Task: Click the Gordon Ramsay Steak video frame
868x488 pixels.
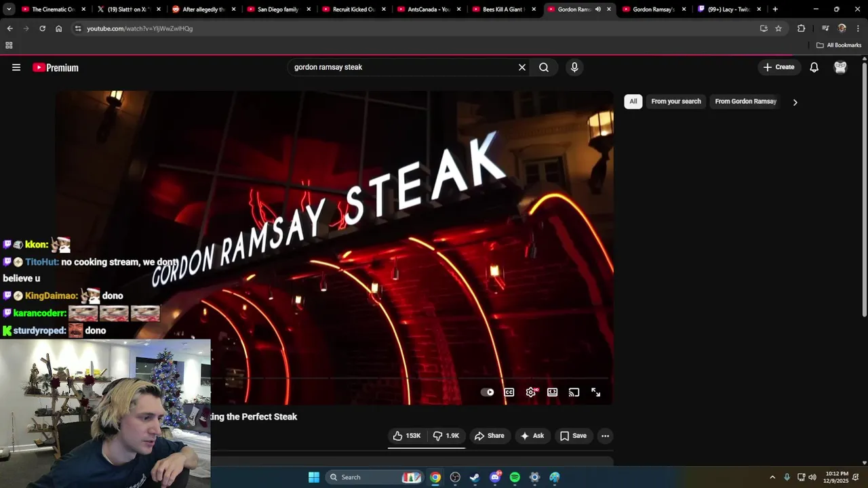Action: (x=334, y=247)
